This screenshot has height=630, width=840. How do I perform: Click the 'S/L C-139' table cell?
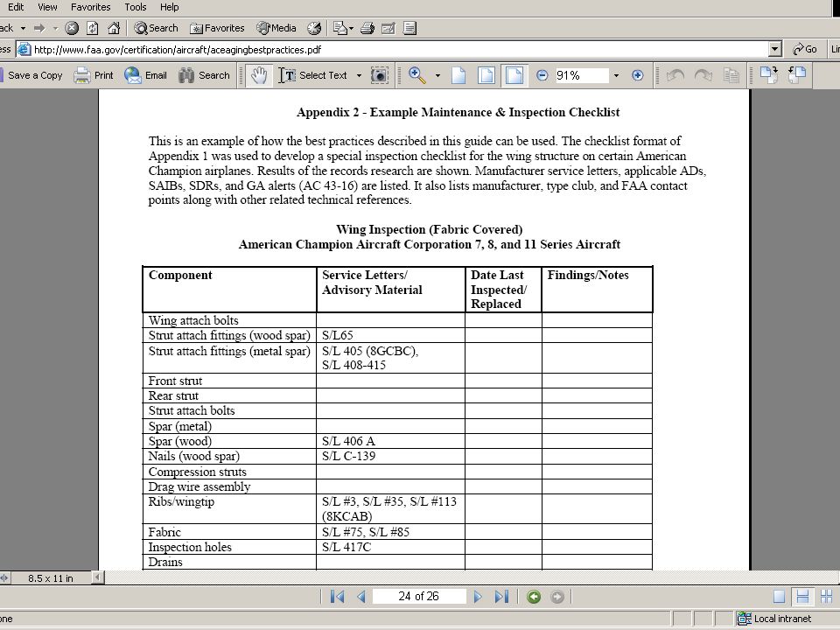[390, 456]
